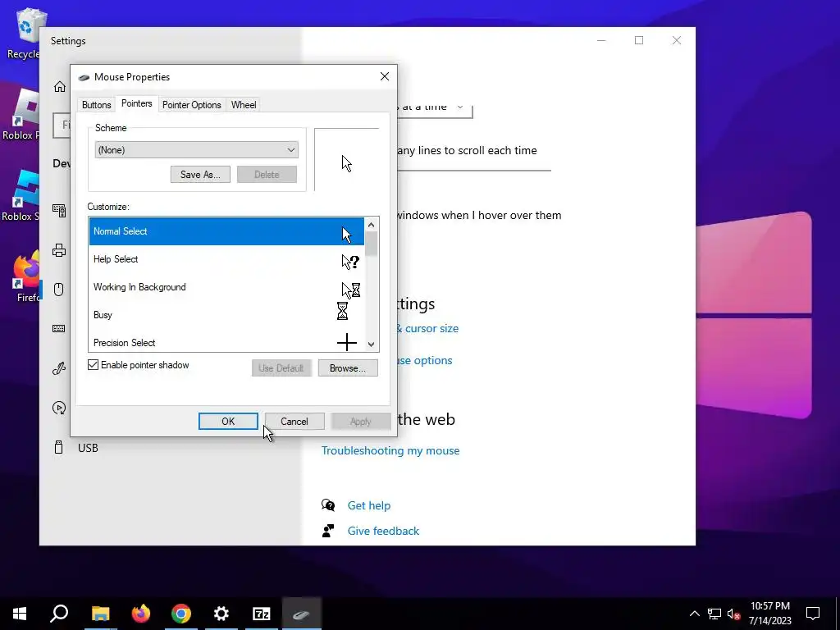
Task: Open the Windows Start menu
Action: [x=20, y=614]
